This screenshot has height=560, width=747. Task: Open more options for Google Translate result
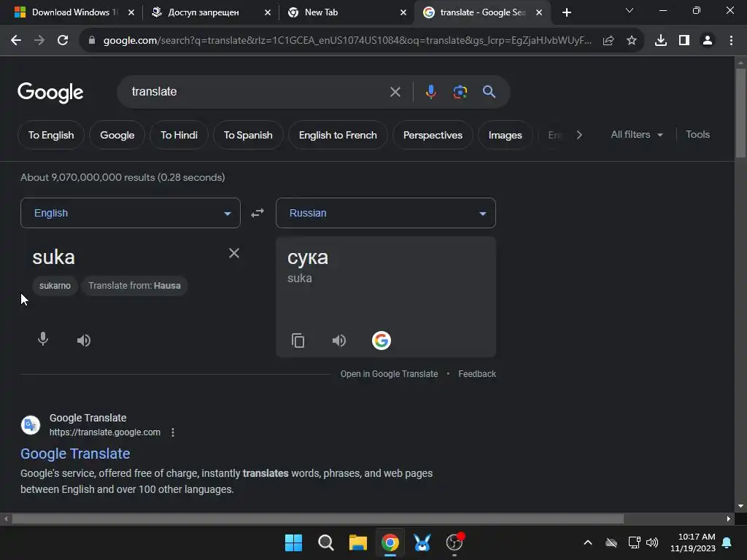tap(173, 432)
